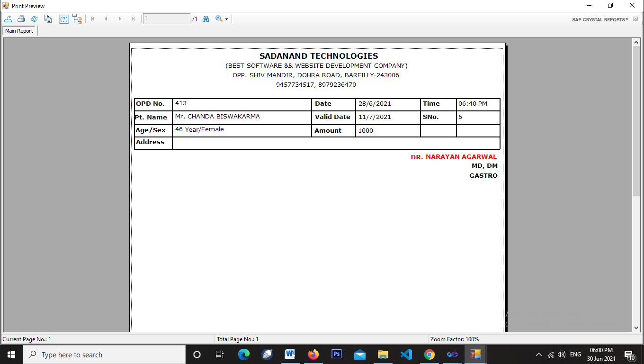Open Microsoft Word from the taskbar
Screen dimensions: 644x364
pos(290,355)
